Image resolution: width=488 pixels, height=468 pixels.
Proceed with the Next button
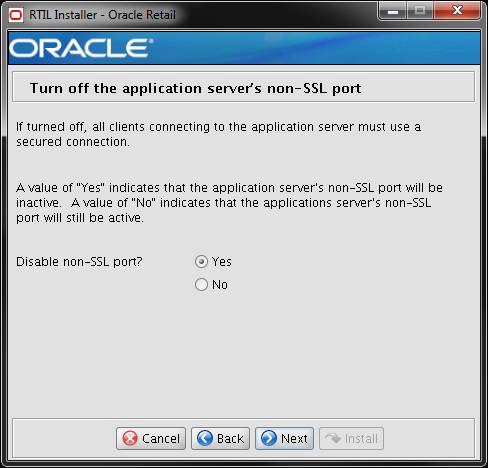(x=284, y=438)
